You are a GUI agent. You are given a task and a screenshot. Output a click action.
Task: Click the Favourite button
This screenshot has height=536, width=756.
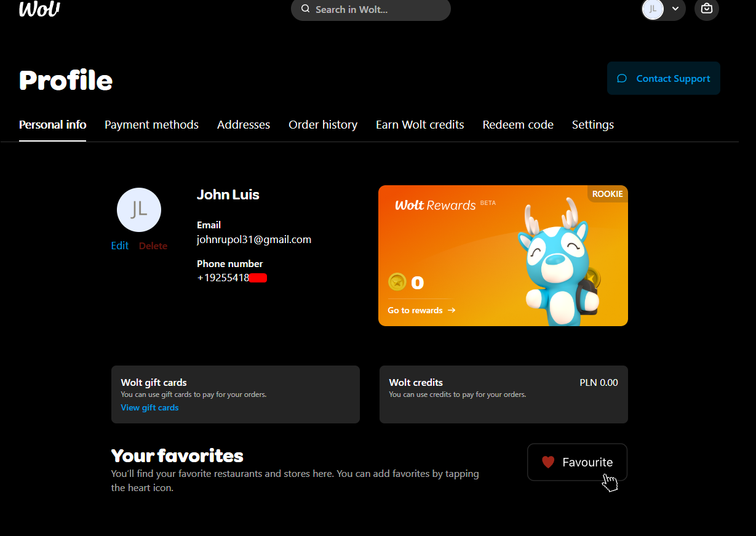[578, 462]
